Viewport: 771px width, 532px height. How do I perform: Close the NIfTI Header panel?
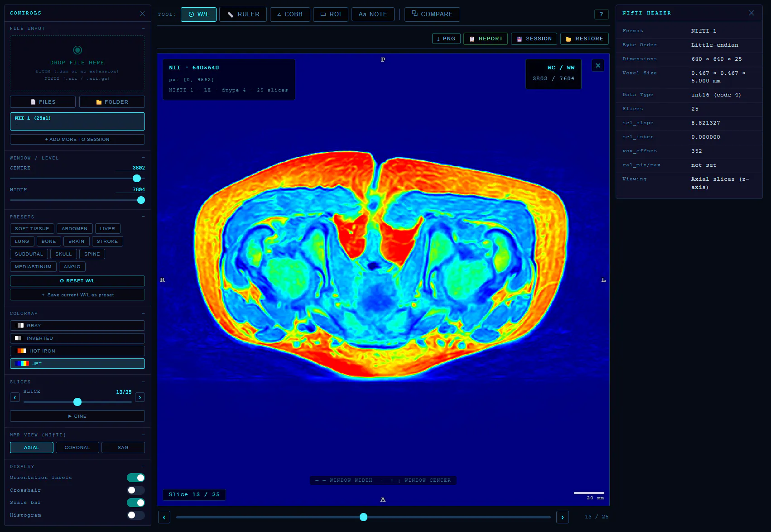pos(752,13)
